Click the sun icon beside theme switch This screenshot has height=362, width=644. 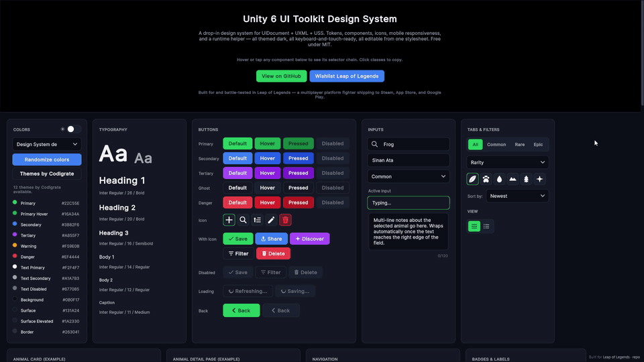click(x=63, y=129)
